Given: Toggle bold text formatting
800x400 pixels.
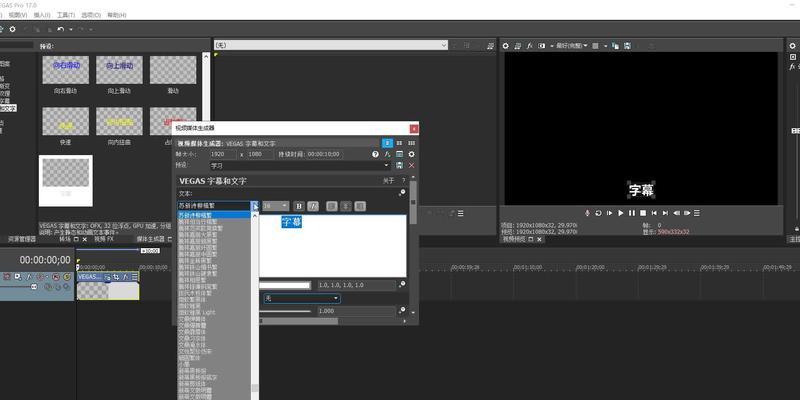Looking at the screenshot, I should tap(299, 206).
